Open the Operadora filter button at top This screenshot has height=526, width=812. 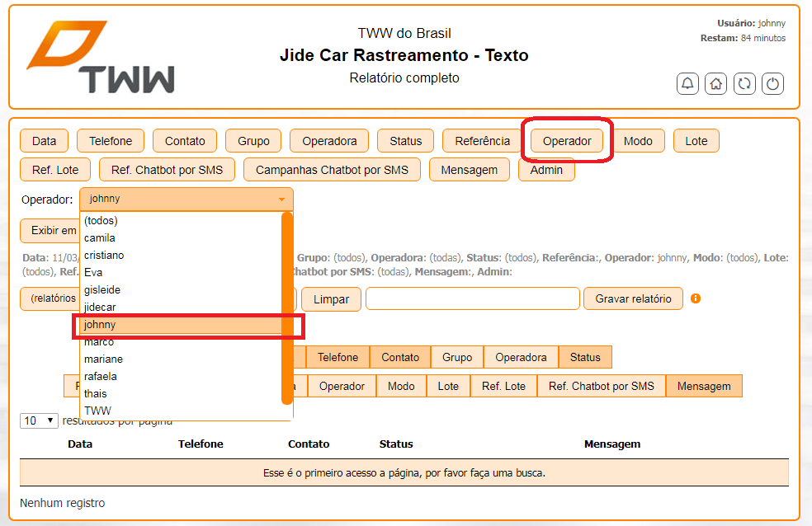click(329, 141)
